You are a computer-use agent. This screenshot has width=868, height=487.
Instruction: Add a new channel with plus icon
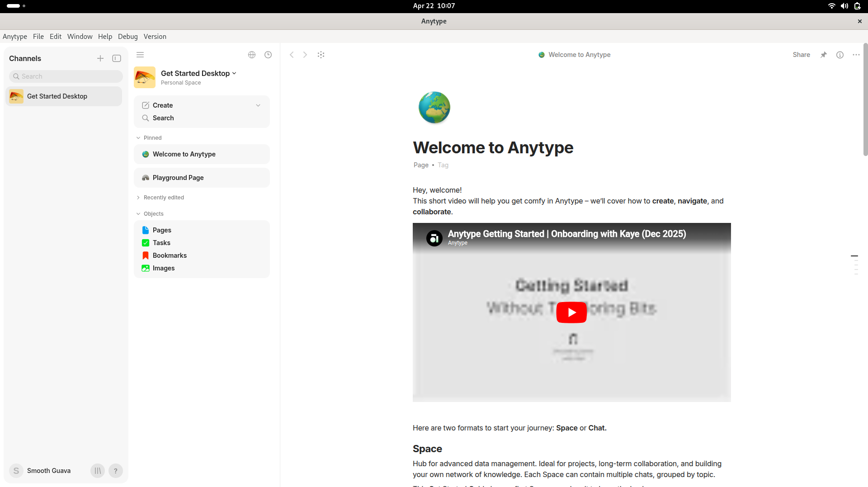100,58
